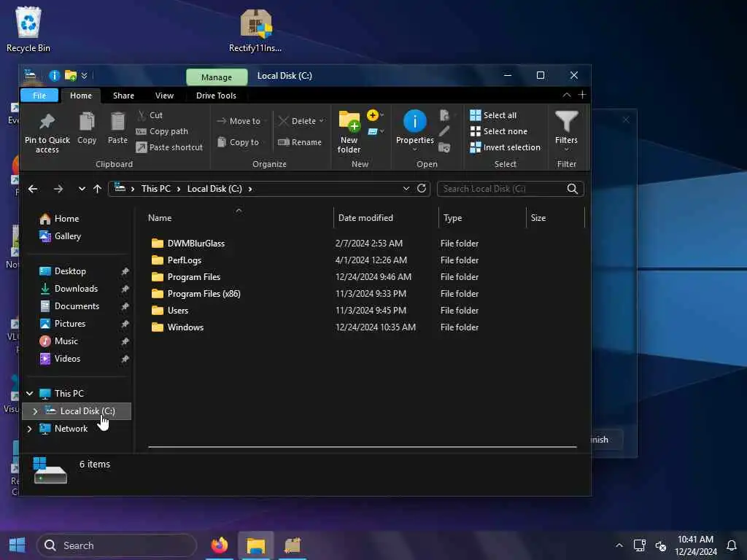Screen dimensions: 747x560
Task: Go up one folder level
Action: [x=97, y=189]
